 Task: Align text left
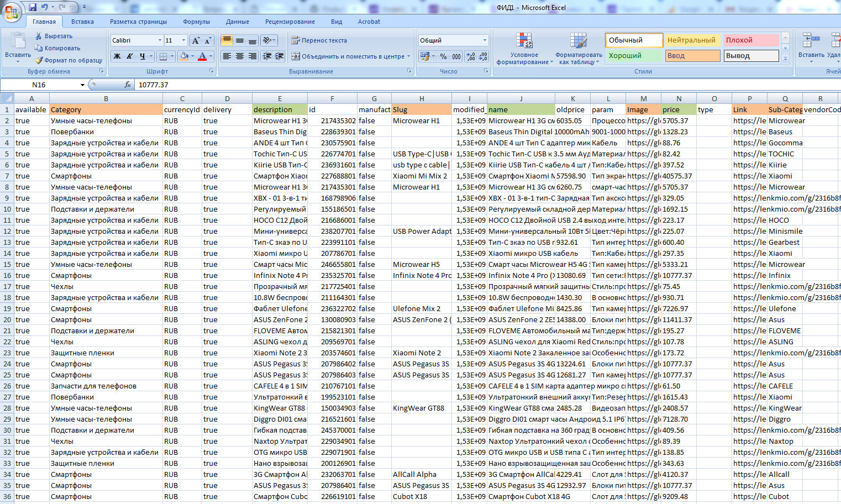click(x=227, y=56)
